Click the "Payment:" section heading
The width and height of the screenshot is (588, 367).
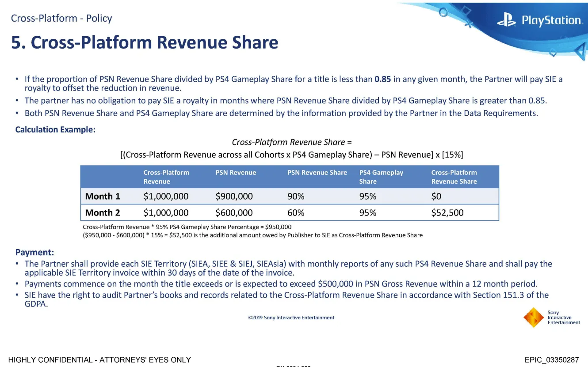[34, 253]
